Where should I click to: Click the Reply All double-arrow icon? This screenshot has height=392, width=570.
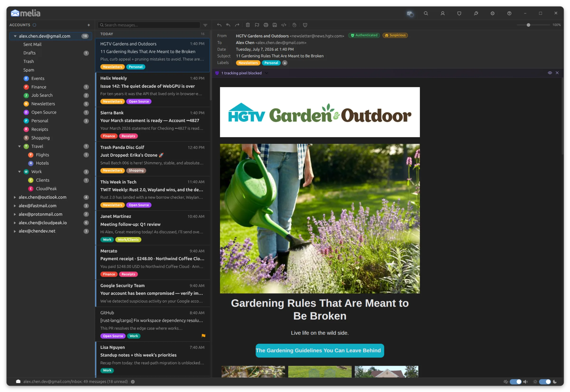click(x=228, y=25)
